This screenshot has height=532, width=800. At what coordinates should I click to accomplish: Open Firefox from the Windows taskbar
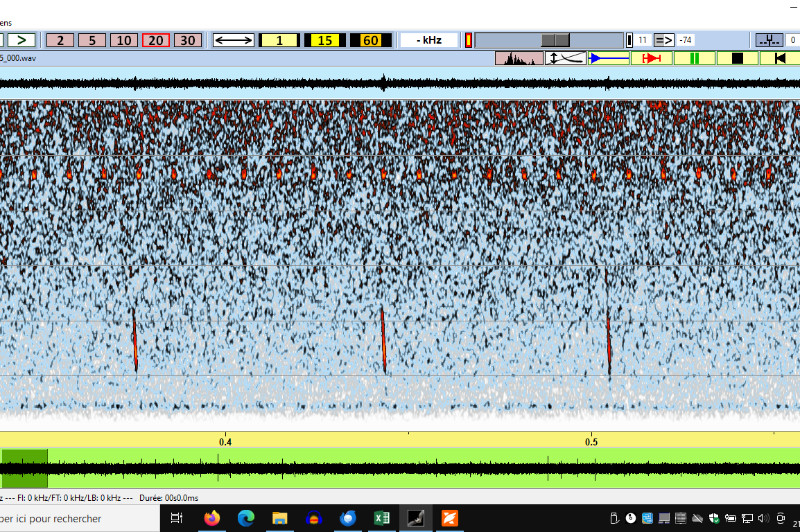211,518
